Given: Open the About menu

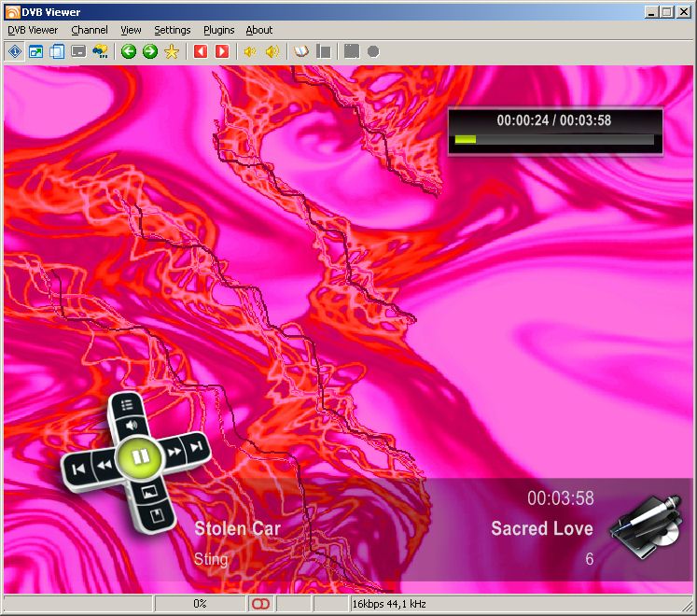Looking at the screenshot, I should click(258, 30).
